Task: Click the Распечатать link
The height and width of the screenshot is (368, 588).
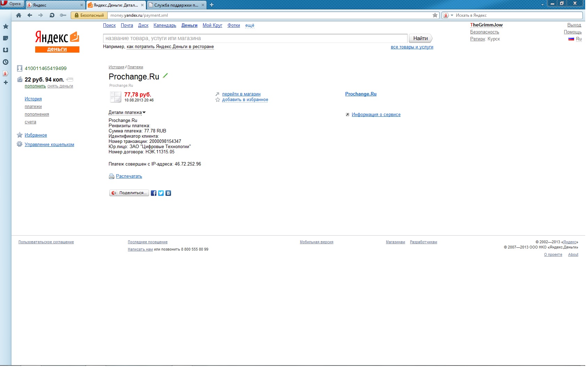Action: [129, 176]
